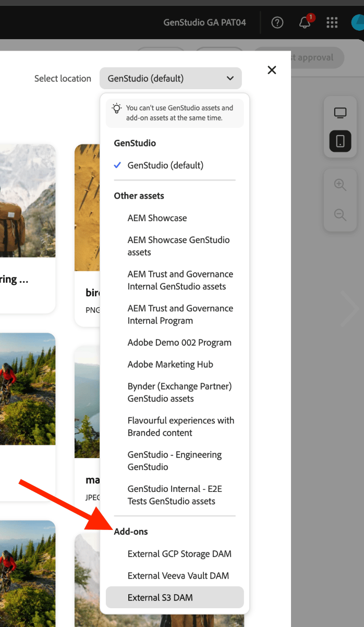Open notifications bell with red badge
364x627 pixels.
point(306,22)
